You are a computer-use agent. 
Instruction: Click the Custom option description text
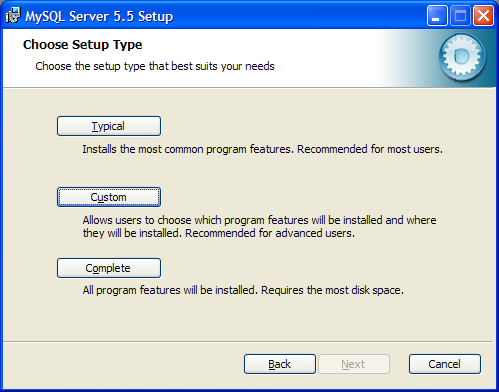point(259,226)
